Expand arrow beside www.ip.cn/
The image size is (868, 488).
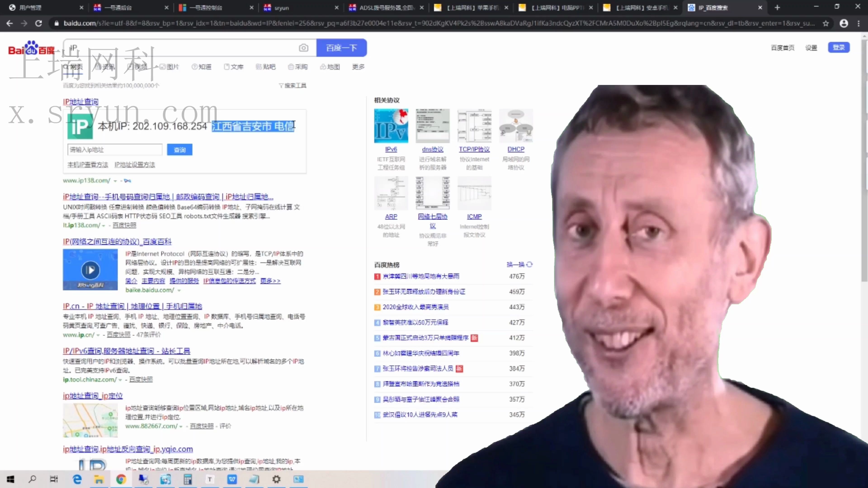point(98,335)
